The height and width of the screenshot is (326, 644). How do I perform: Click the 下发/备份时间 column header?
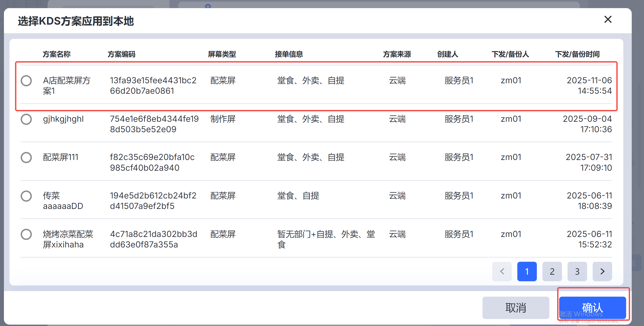577,54
